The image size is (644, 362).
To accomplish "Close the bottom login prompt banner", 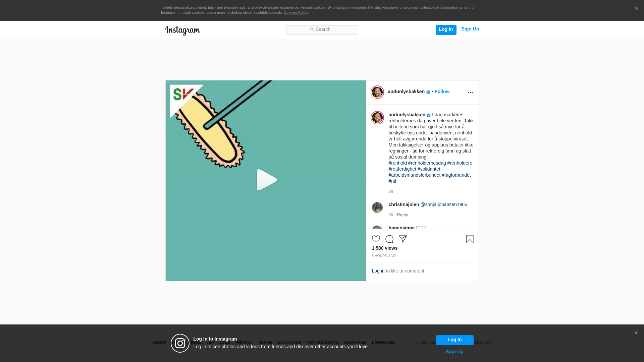I will coord(636,333).
